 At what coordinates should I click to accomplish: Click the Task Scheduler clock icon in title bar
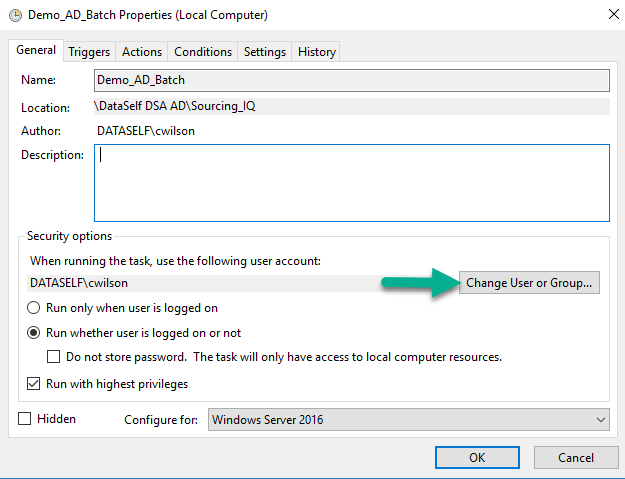point(14,16)
